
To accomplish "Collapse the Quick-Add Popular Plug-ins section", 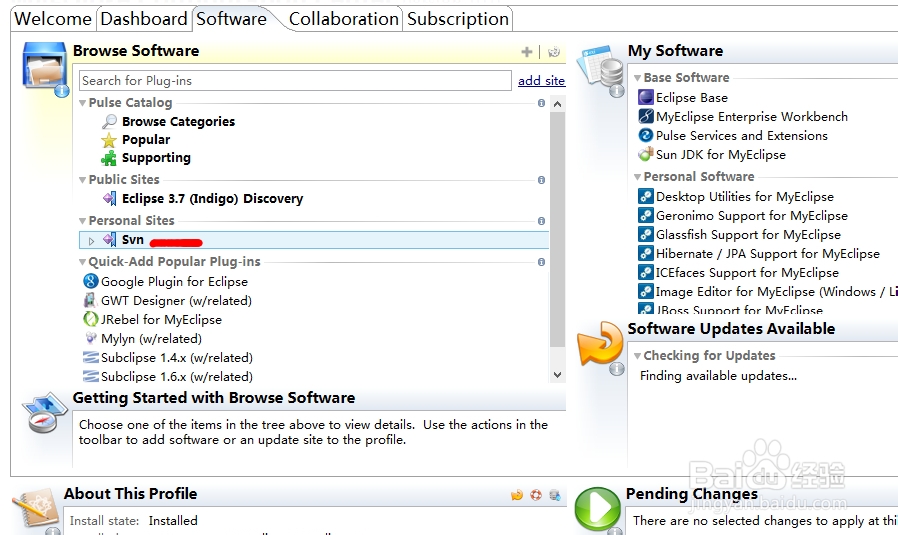I will coord(82,262).
